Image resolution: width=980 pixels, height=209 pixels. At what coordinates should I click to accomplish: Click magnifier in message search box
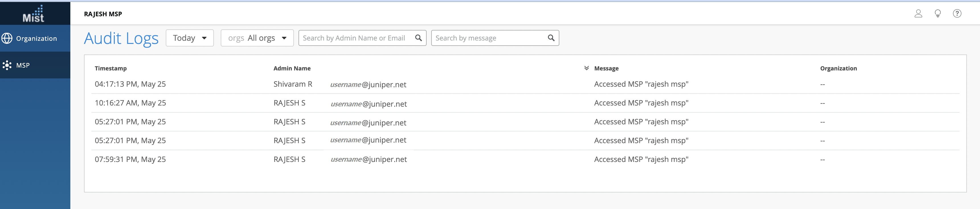(551, 38)
